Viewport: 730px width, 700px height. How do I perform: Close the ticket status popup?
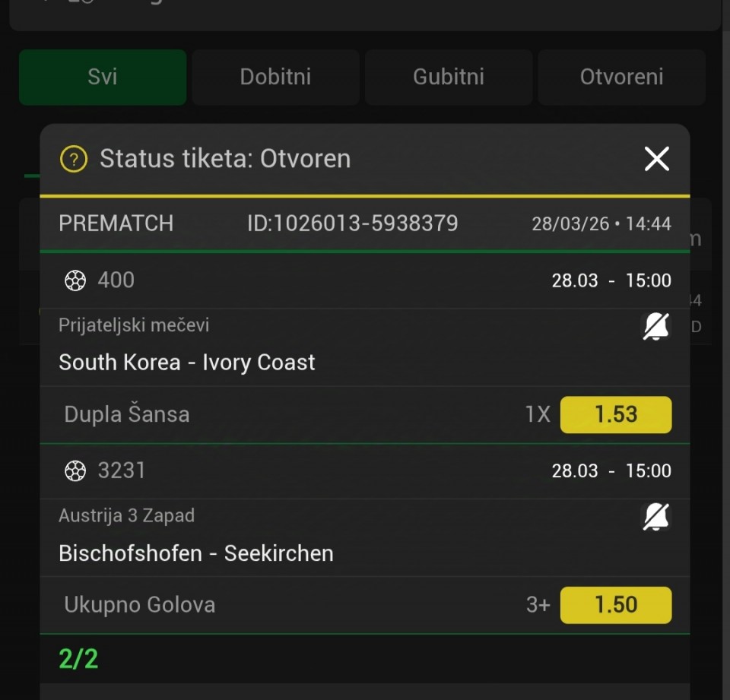(656, 159)
